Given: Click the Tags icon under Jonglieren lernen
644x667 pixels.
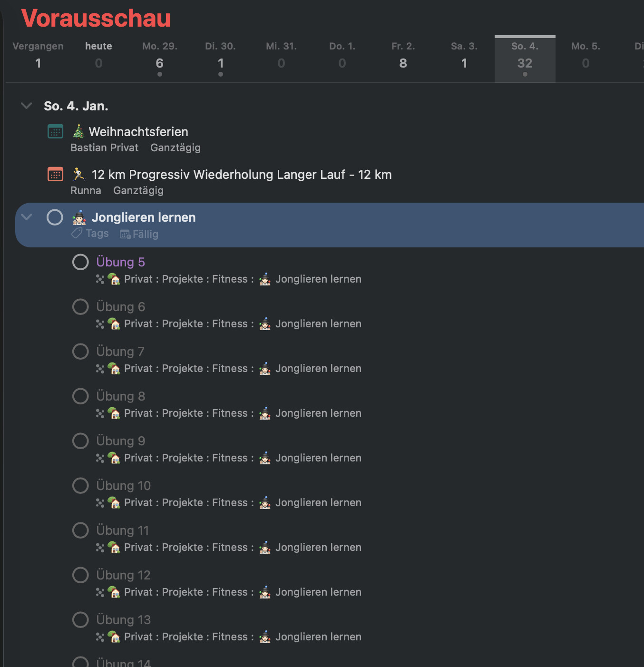Looking at the screenshot, I should point(77,234).
